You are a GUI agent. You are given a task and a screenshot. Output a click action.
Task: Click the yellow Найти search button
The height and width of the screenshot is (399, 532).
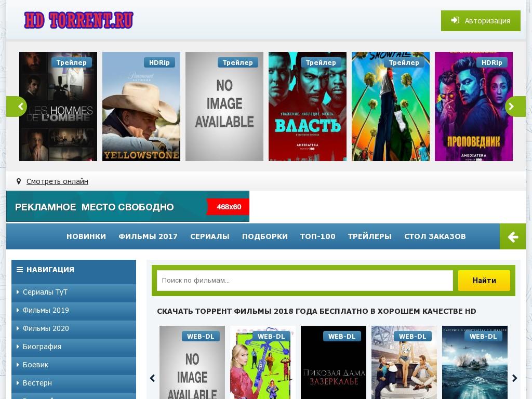pos(484,281)
